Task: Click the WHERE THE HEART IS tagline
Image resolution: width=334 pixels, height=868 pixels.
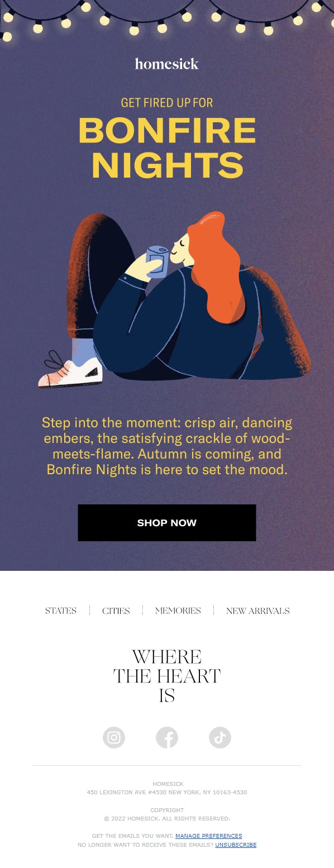Action: [x=167, y=676]
